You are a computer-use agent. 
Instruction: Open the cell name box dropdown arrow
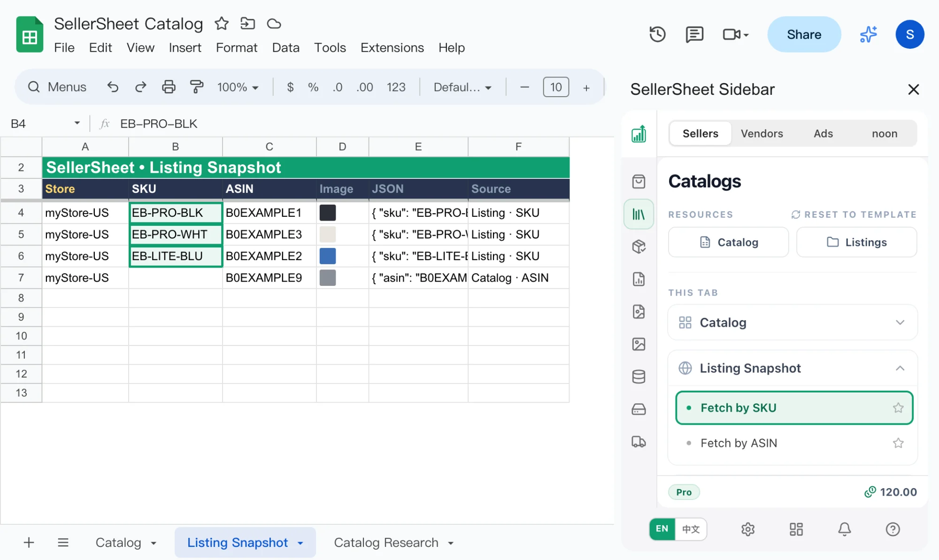77,123
